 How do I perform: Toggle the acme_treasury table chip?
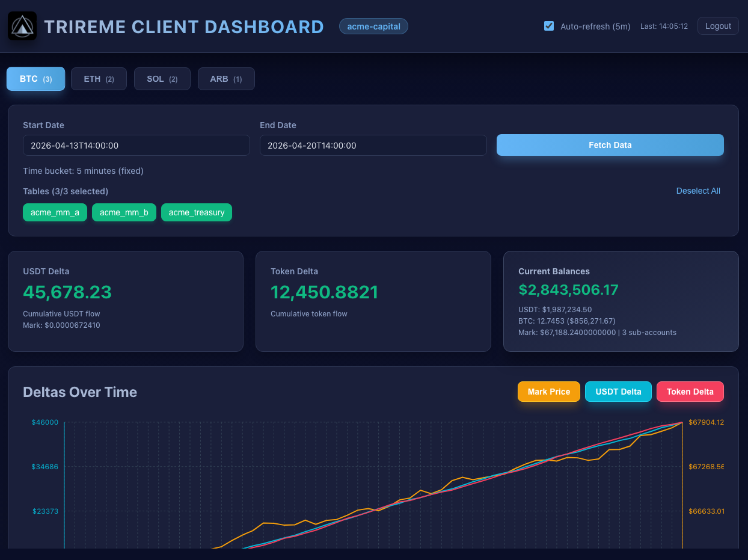click(197, 212)
